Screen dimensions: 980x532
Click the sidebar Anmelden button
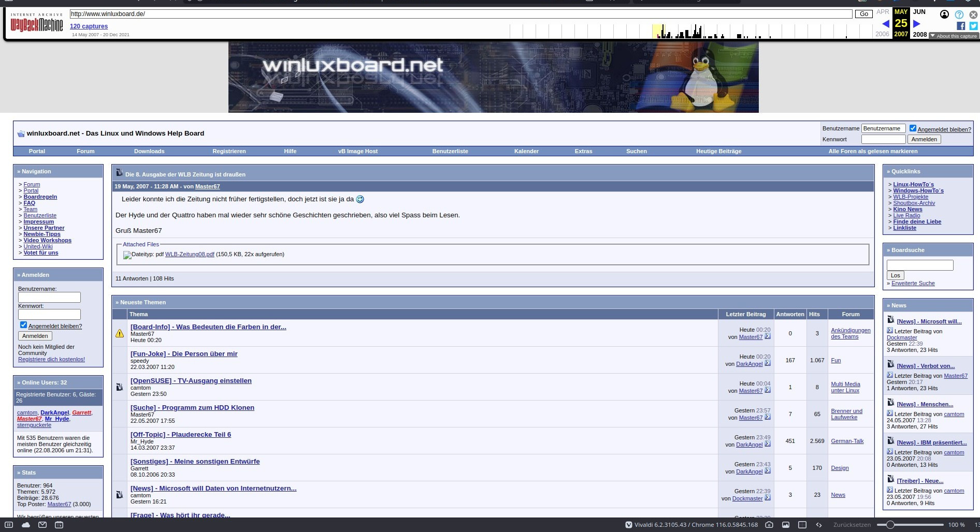coord(35,336)
